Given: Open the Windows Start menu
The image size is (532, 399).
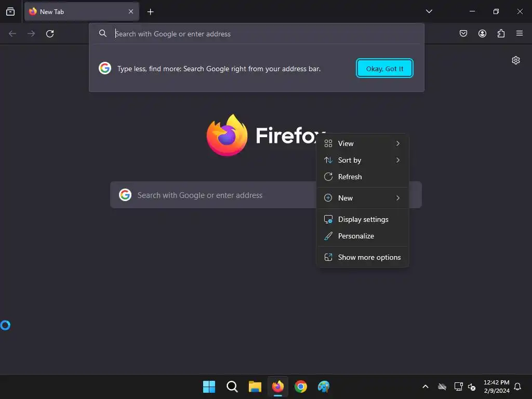Looking at the screenshot, I should click(x=209, y=387).
